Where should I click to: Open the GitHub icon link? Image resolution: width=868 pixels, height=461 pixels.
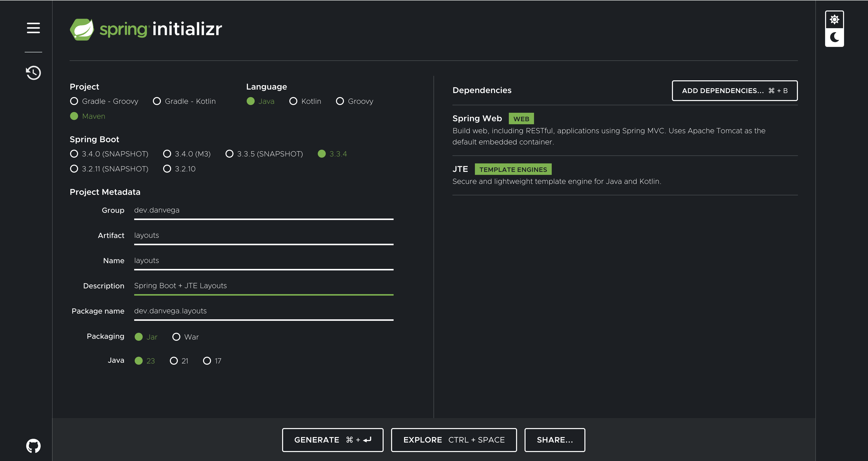(x=33, y=446)
